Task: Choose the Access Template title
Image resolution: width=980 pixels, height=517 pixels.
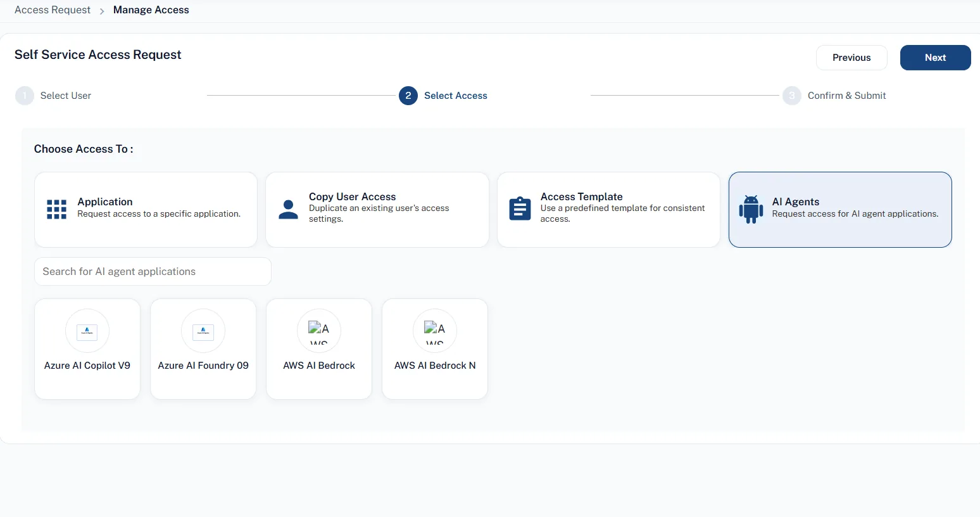Action: pyautogui.click(x=582, y=196)
